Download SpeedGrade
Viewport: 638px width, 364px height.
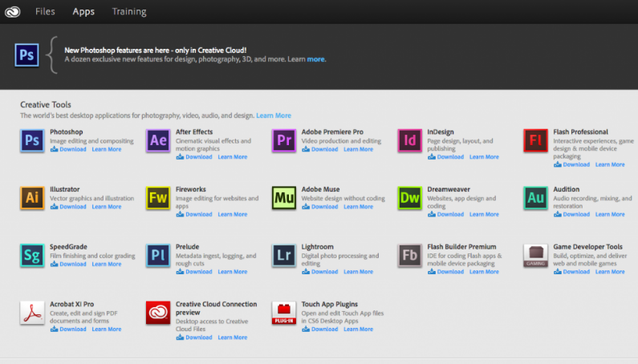coord(68,264)
